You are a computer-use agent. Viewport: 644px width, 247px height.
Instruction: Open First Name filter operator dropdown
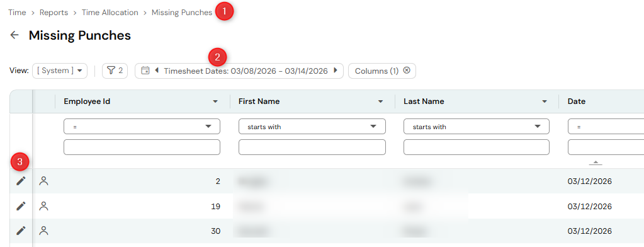tap(312, 127)
